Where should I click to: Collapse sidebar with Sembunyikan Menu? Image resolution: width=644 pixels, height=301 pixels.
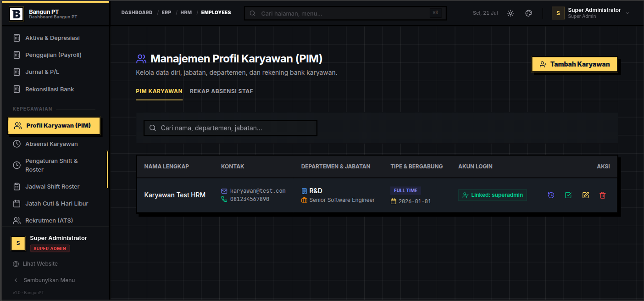coord(44,280)
